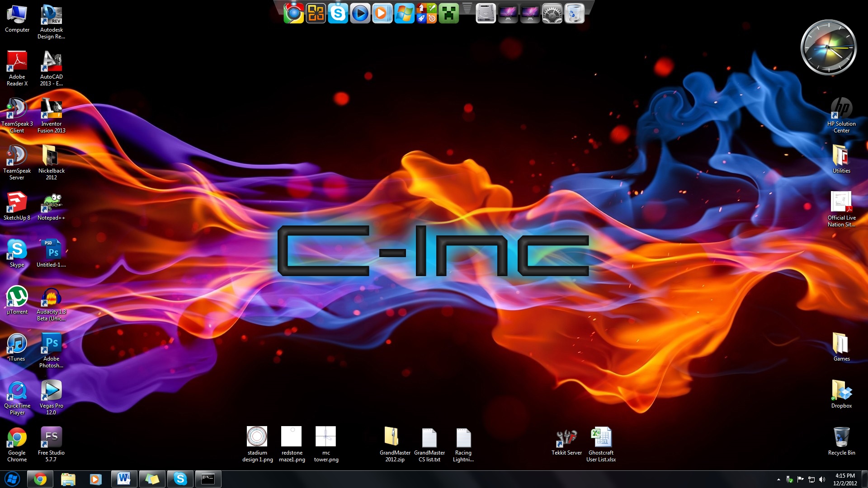
Task: Open the Skype icon in the top dock
Action: (x=338, y=13)
